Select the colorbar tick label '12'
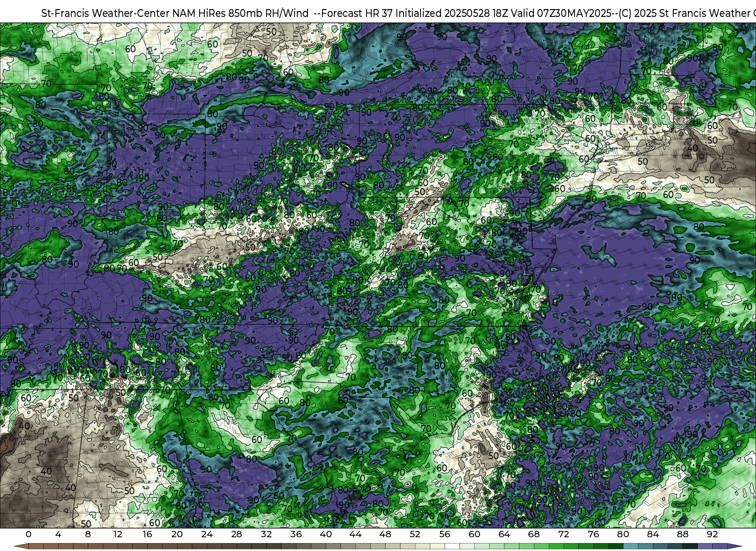 pos(118,534)
